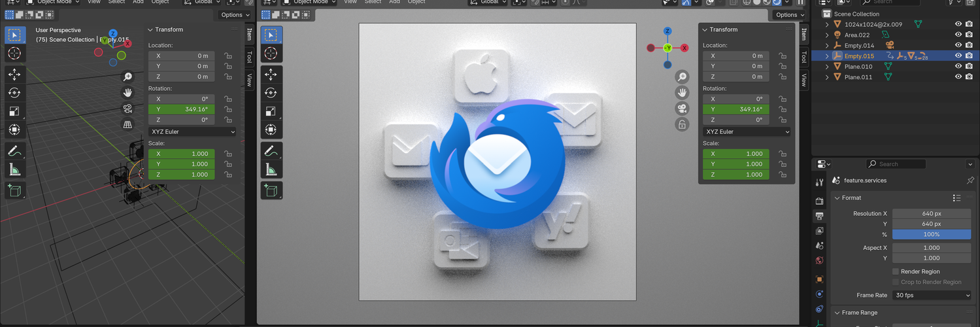The width and height of the screenshot is (980, 327).
Task: Open the Output properties tab icon
Action: point(820,216)
